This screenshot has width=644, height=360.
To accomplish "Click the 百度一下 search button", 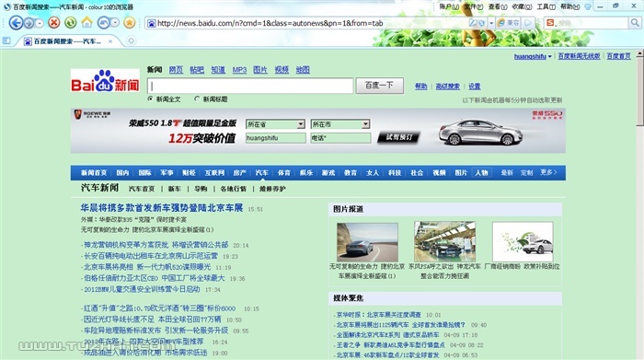I will click(x=379, y=86).
